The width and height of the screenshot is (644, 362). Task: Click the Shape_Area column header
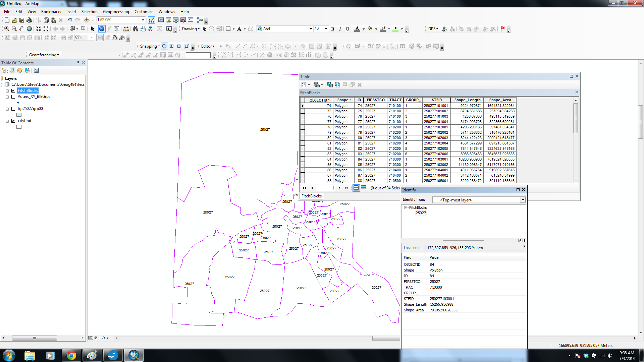coord(500,100)
